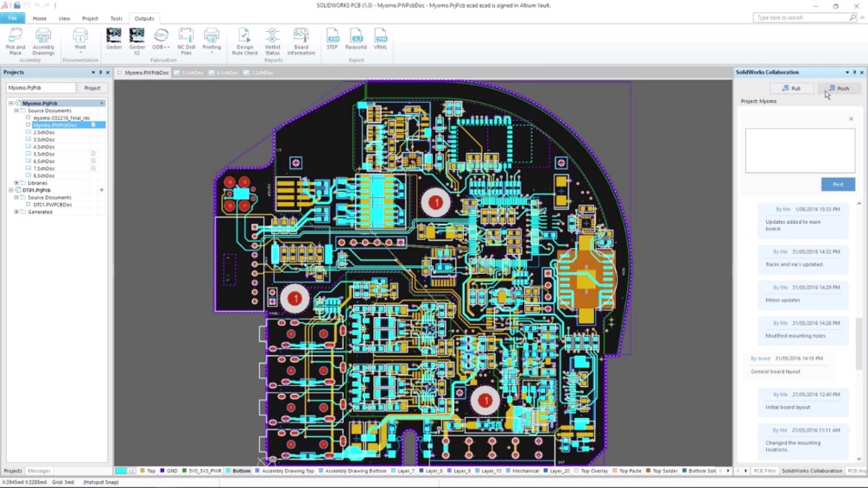Expand the Generated folder
868x488 pixels.
click(16, 212)
